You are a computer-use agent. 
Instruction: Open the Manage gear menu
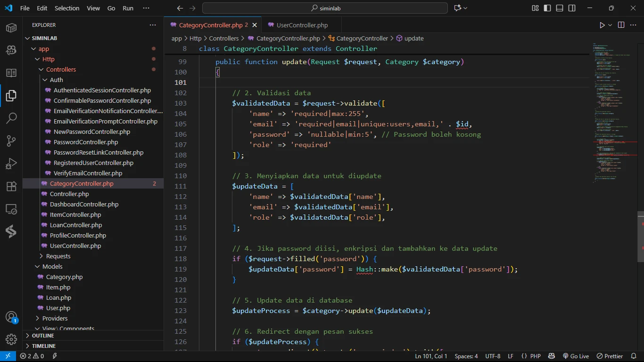(x=11, y=339)
